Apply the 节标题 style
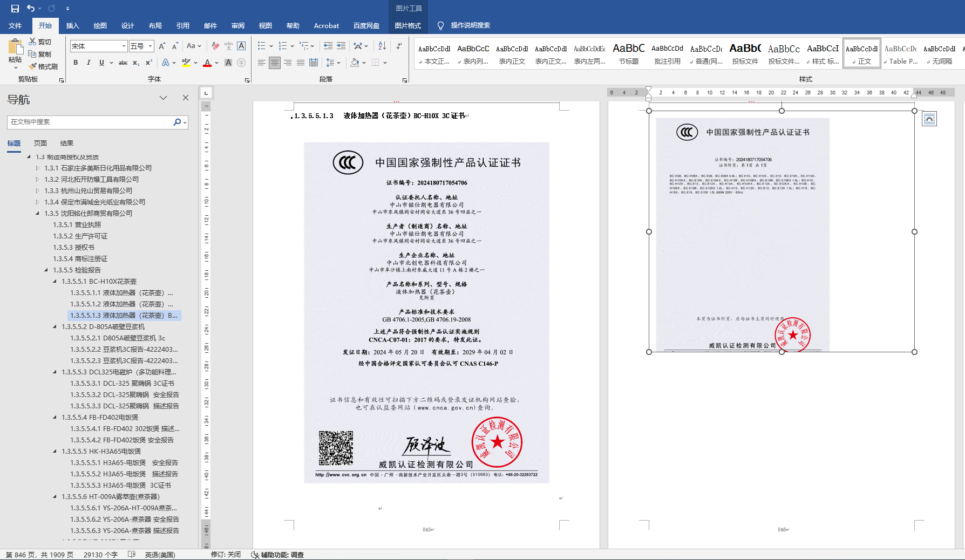Screen dimensions: 965x560 [629, 54]
